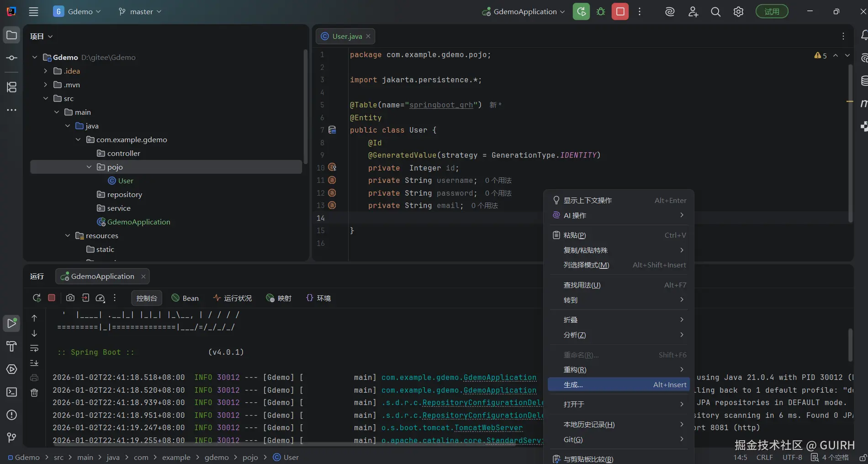868x464 pixels.
Task: Clear console output with trash icon
Action: [x=34, y=393]
